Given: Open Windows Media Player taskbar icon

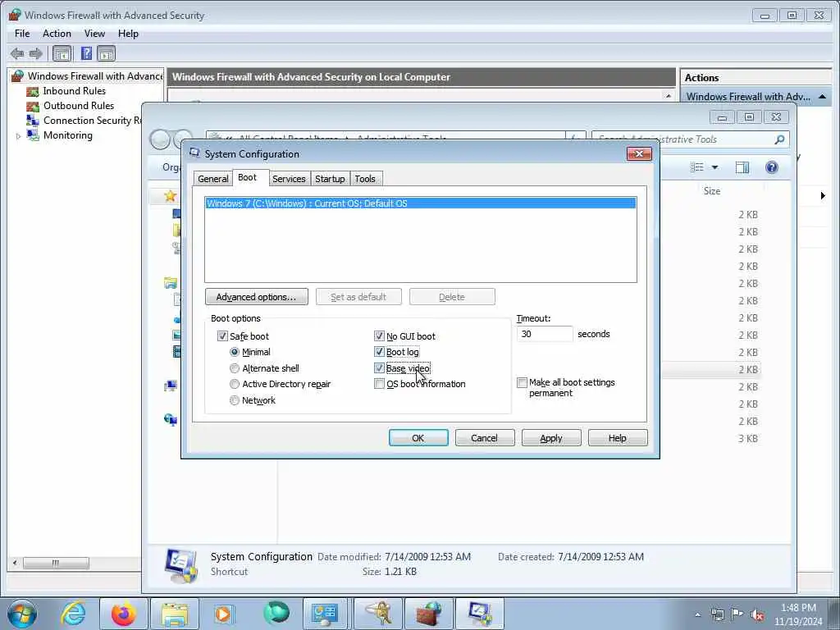Looking at the screenshot, I should [x=223, y=614].
